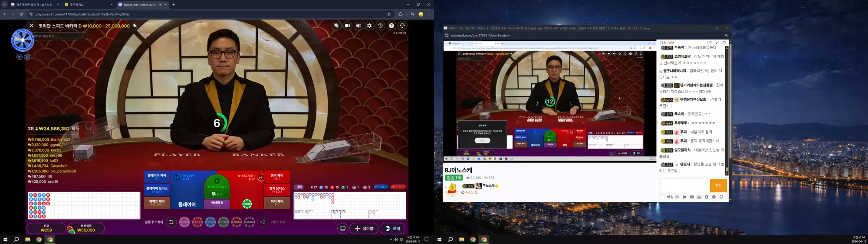The image size is (868, 244).
Task: Bet on 플레이어 보너스 side bet
Action: point(157,190)
